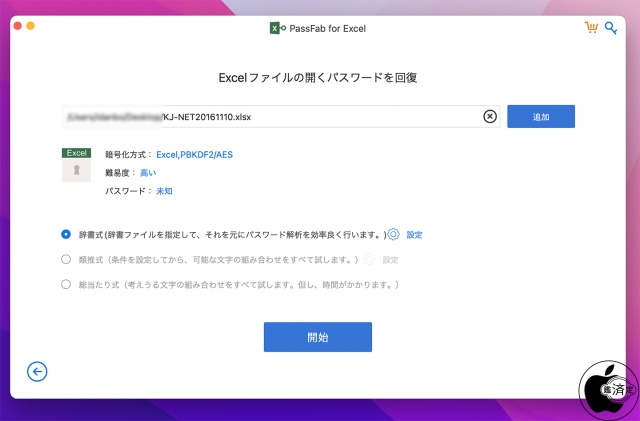Select the 総当たり式 brute-force option
The height and width of the screenshot is (421, 640).
pos(66,284)
